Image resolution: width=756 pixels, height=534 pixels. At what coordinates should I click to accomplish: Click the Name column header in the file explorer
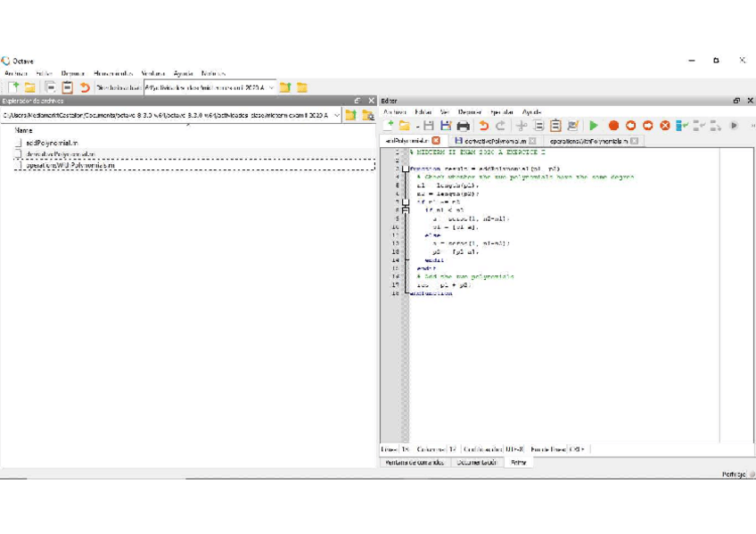[x=24, y=130]
